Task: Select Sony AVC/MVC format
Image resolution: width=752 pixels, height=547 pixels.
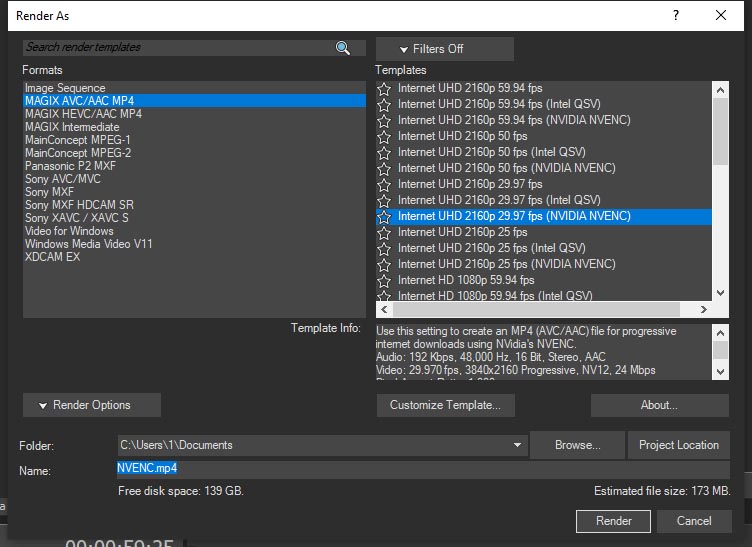Action: 194,178
